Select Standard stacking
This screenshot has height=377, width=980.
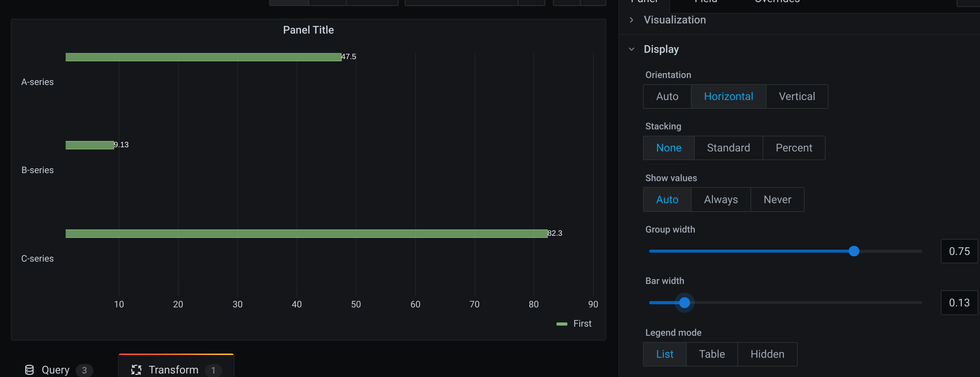click(728, 148)
